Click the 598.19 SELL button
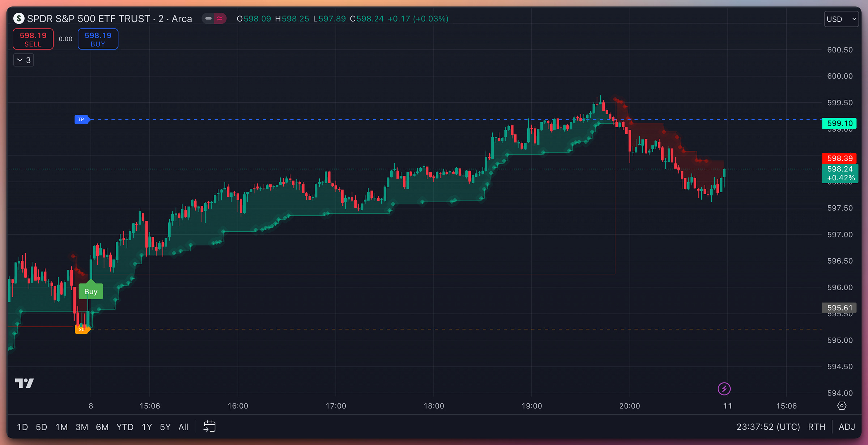Image resolution: width=868 pixels, height=445 pixels. [x=33, y=39]
